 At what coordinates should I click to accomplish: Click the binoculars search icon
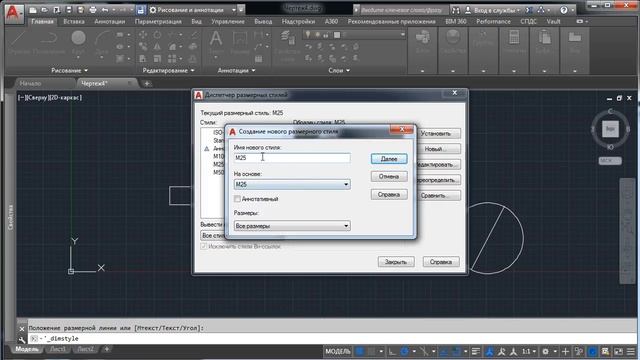(x=456, y=10)
